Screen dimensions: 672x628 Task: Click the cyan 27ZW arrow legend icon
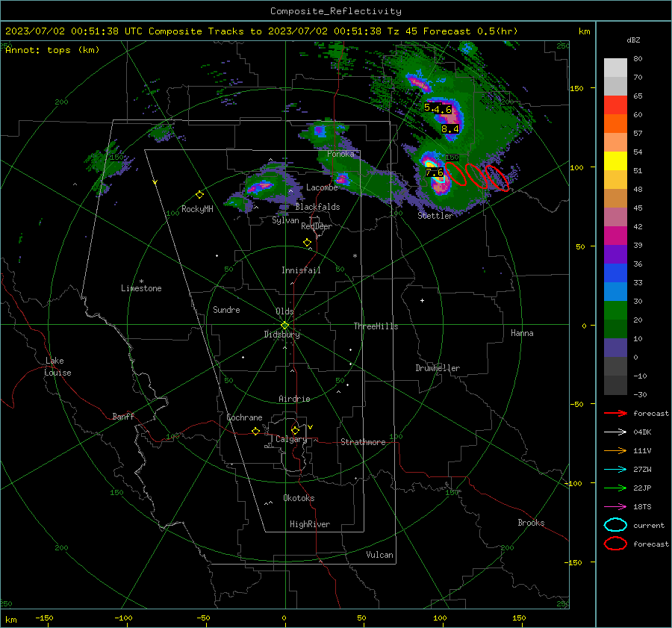615,470
